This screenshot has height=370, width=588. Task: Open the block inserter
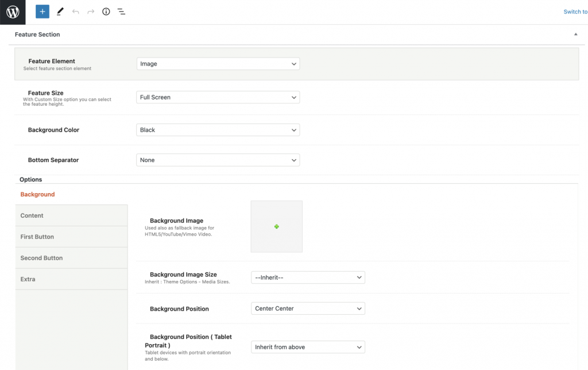[x=42, y=11]
